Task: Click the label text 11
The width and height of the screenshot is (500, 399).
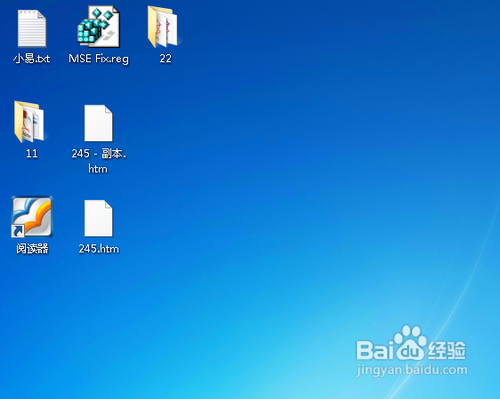Action: tap(32, 154)
